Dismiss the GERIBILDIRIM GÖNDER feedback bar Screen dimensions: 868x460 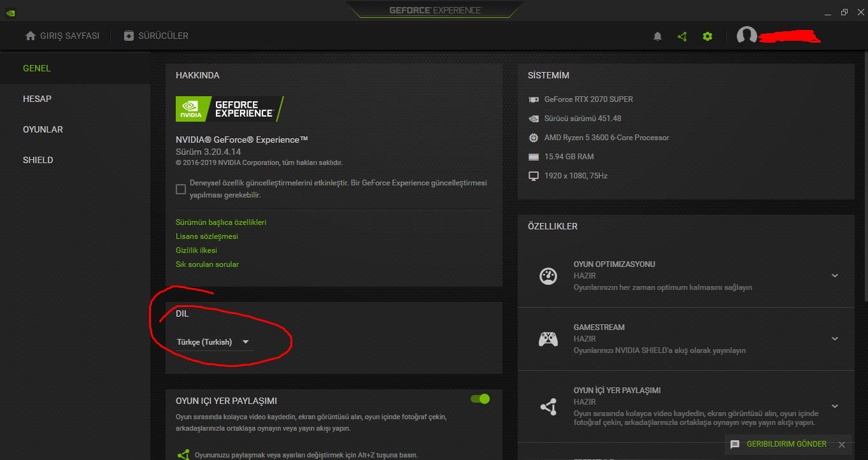pyautogui.click(x=842, y=445)
